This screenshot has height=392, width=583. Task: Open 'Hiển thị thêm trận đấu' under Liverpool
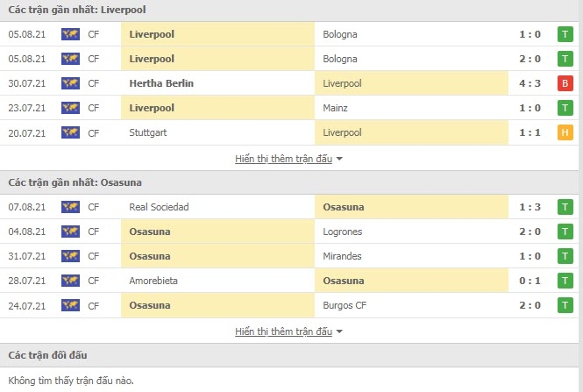pos(283,159)
